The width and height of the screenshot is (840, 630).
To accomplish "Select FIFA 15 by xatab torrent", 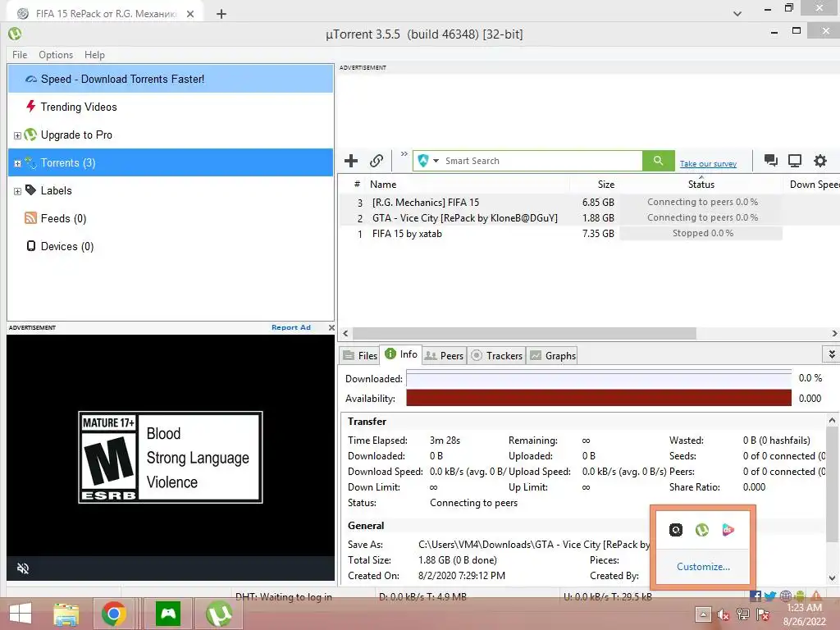I will pos(407,234).
